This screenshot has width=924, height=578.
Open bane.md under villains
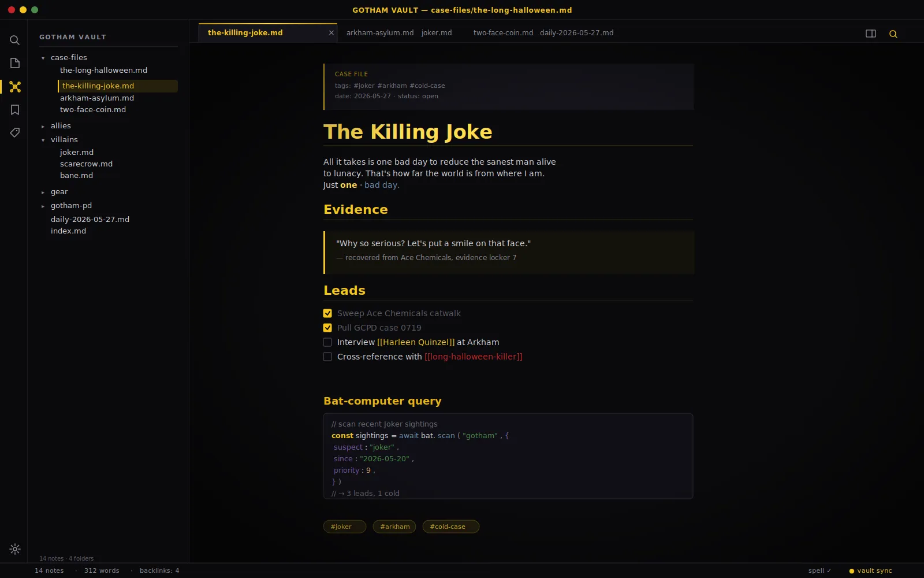[x=77, y=176]
